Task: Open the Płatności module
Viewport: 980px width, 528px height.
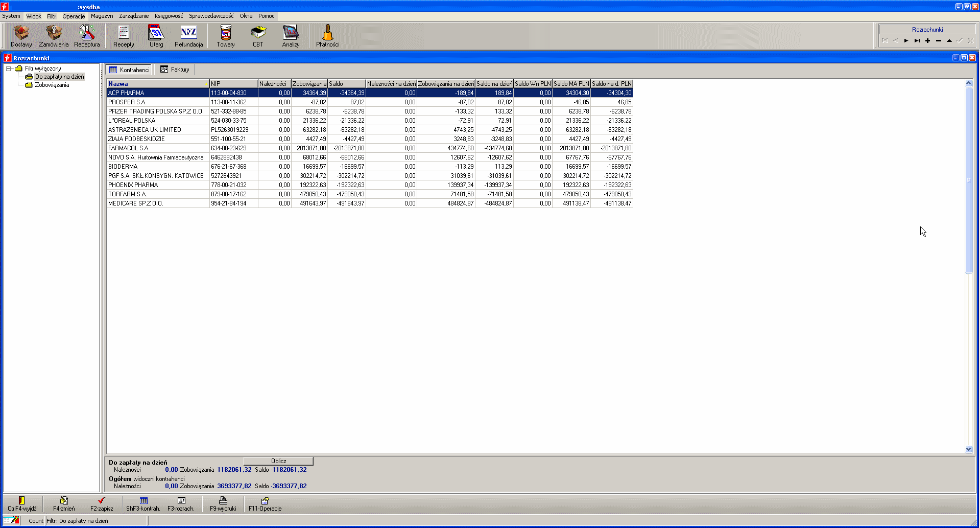Action: (327, 36)
